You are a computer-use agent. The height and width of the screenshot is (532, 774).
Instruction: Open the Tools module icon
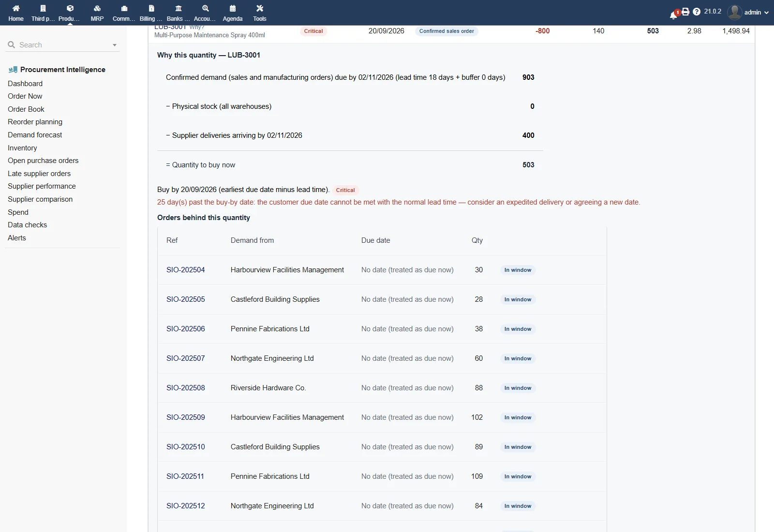click(260, 8)
